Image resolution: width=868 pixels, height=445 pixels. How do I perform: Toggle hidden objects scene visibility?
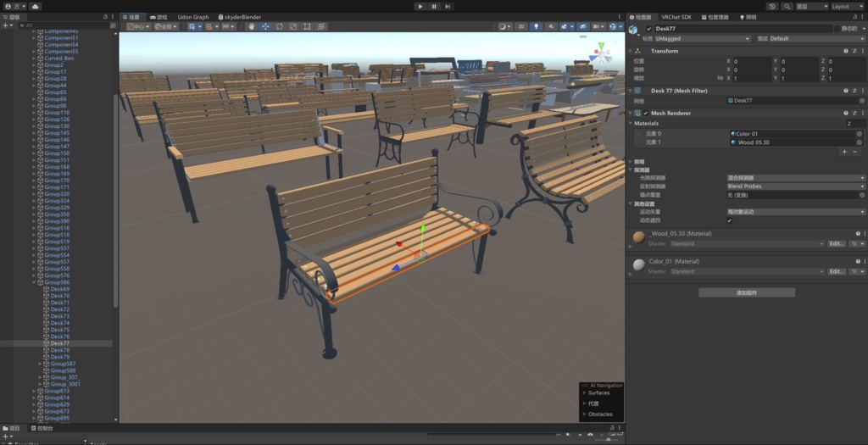tap(582, 26)
